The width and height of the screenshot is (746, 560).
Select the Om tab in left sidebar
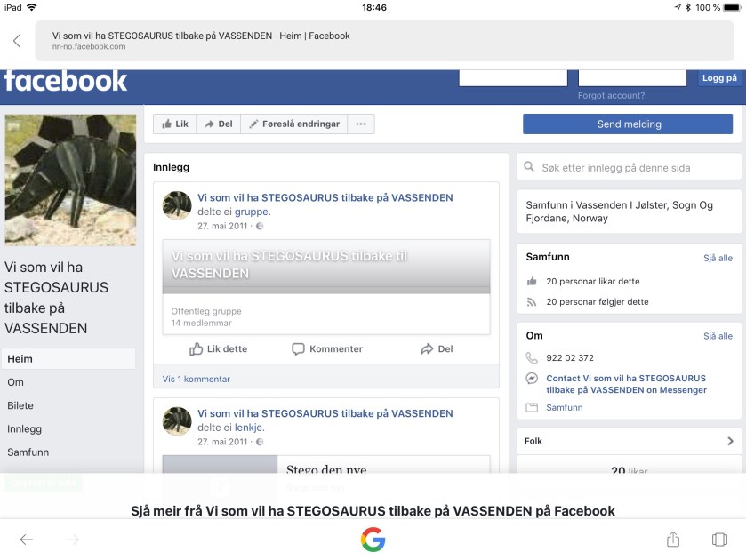[x=16, y=382]
